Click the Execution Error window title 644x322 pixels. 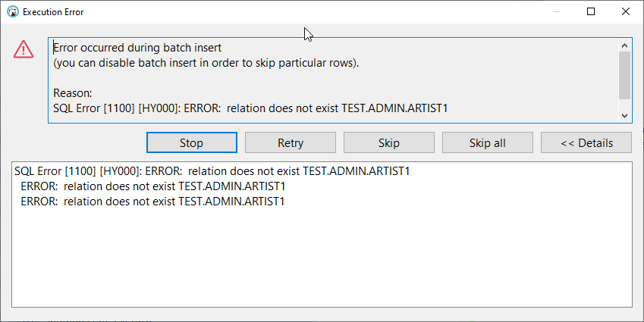pos(53,12)
